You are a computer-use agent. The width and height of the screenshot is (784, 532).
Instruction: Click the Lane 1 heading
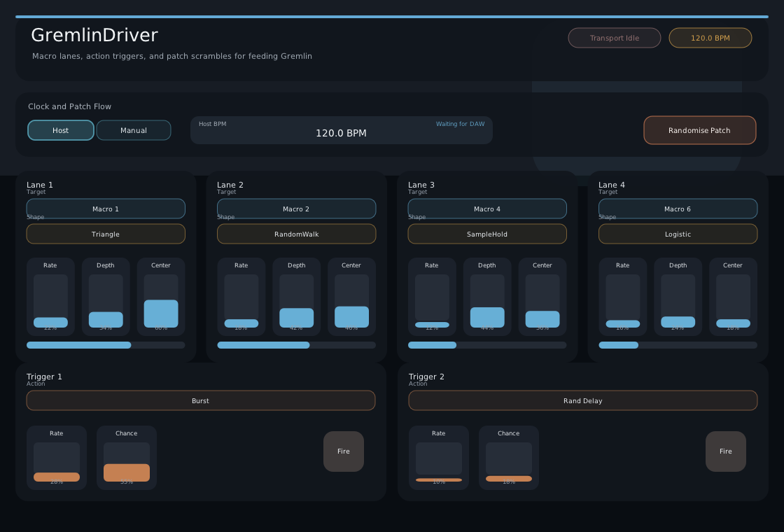(x=39, y=185)
